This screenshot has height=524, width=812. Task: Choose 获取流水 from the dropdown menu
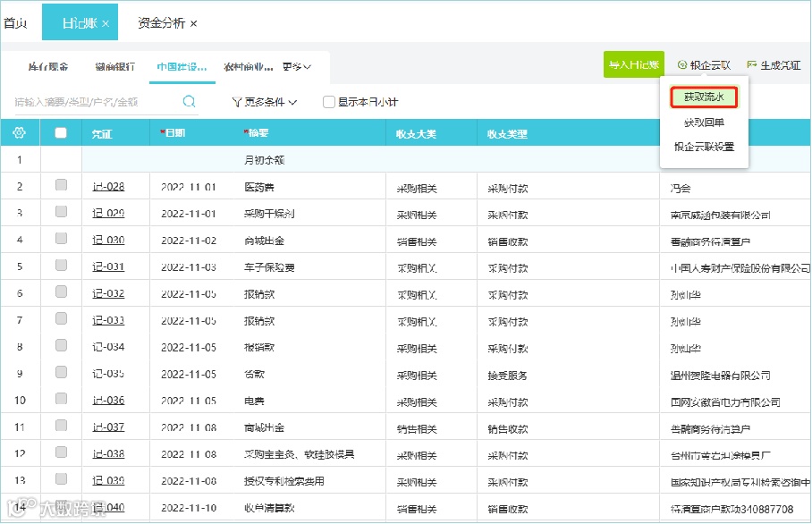[704, 97]
